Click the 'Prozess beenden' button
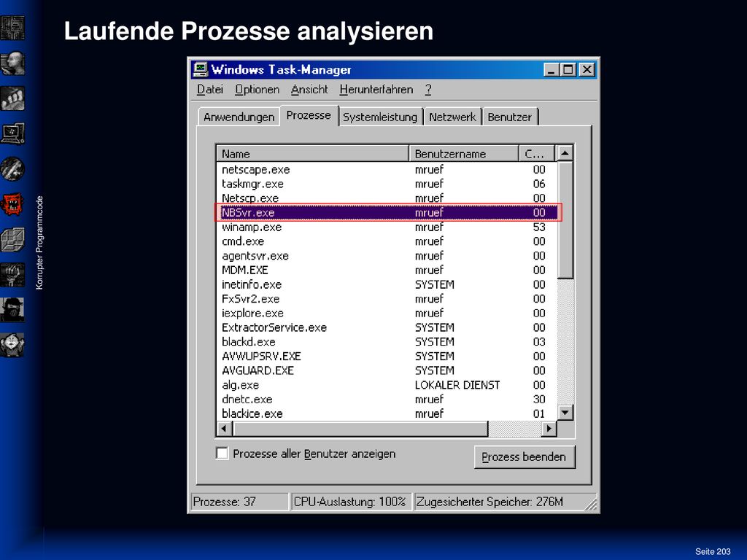This screenshot has width=747, height=560. point(524,457)
